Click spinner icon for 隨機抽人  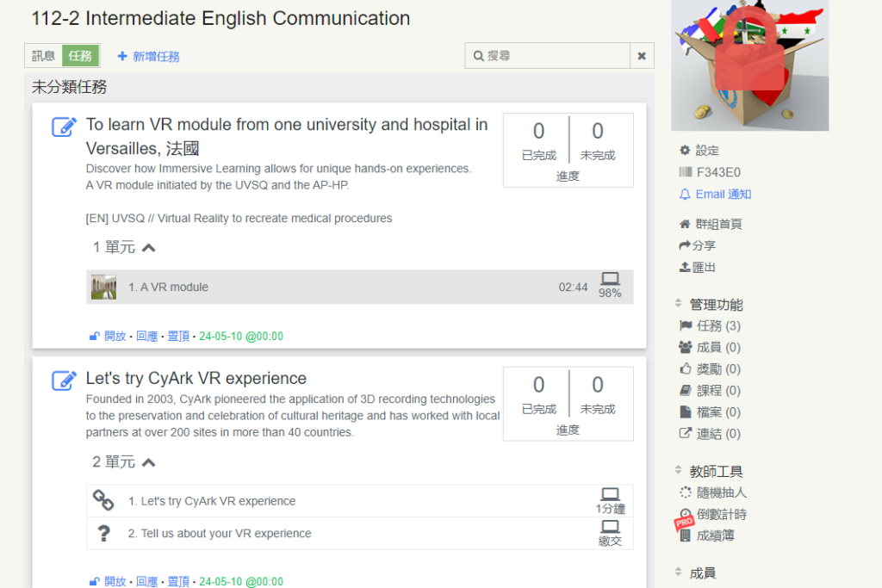pyautogui.click(x=685, y=492)
